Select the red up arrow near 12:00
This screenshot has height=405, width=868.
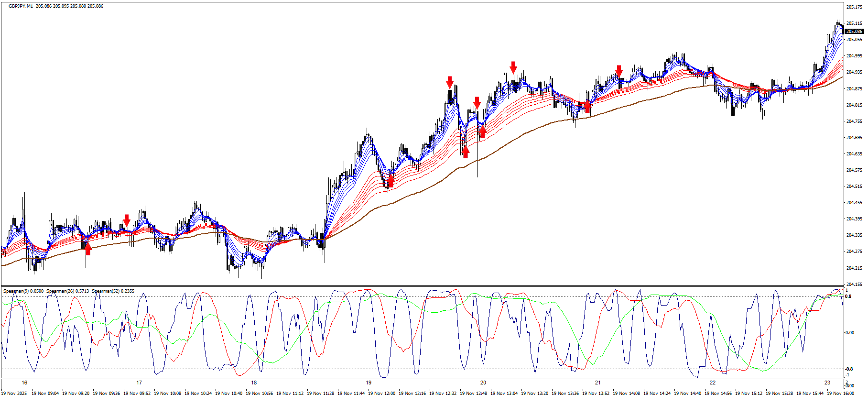point(391,180)
